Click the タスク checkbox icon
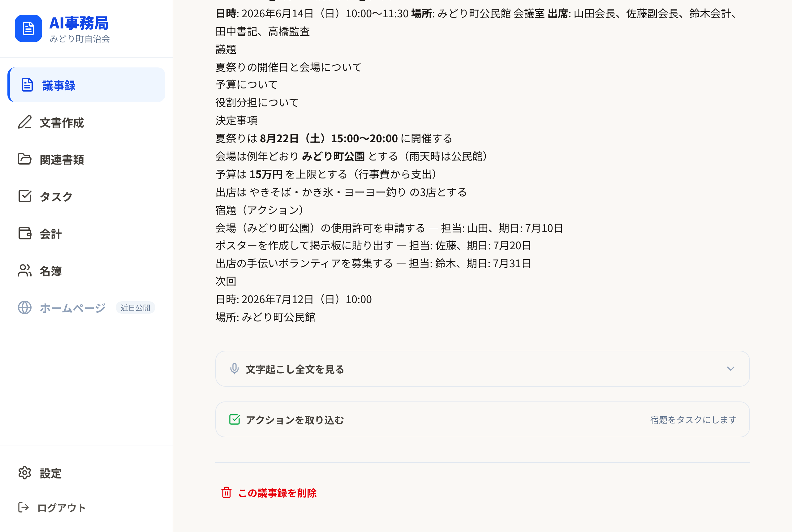The width and height of the screenshot is (792, 532). [25, 196]
